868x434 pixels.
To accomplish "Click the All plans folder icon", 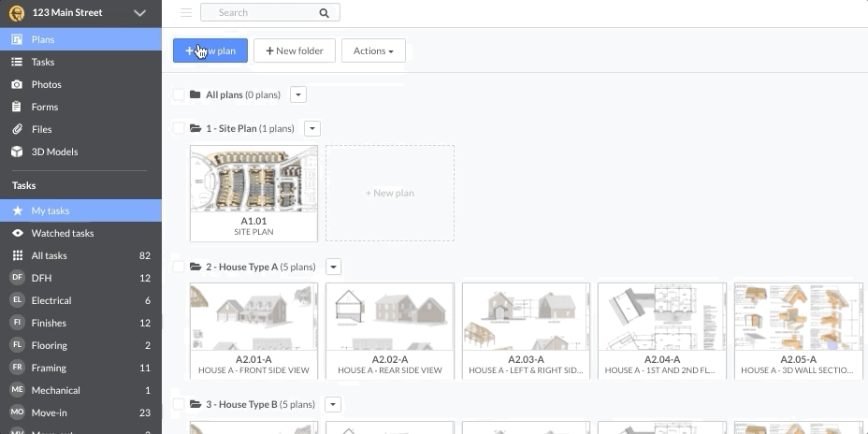I will point(195,94).
